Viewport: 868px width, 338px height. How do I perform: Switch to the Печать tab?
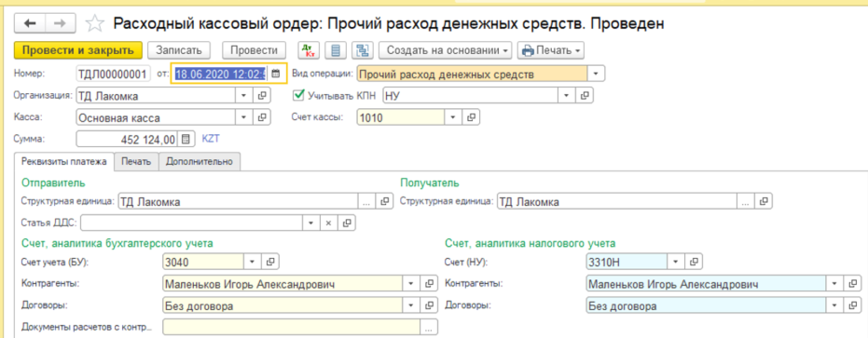tap(137, 161)
